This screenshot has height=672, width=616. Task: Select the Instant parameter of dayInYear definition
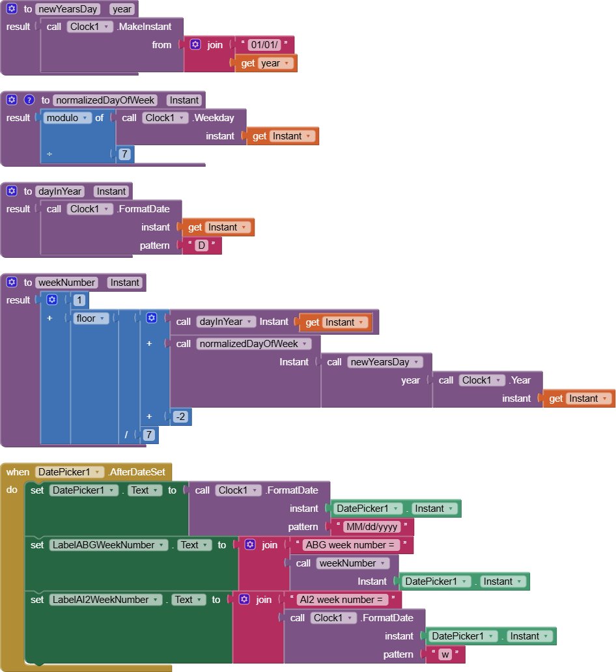[x=111, y=191]
